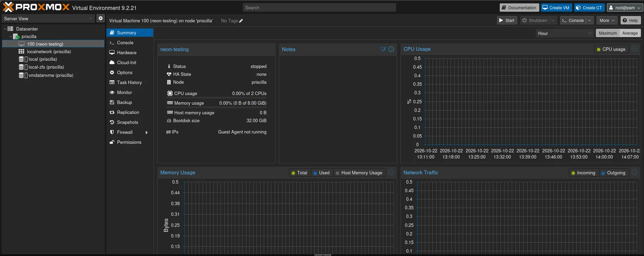Screen dimensions: 644x256
Task: Toggle the Total series in Memory Usage
Action: click(299, 173)
